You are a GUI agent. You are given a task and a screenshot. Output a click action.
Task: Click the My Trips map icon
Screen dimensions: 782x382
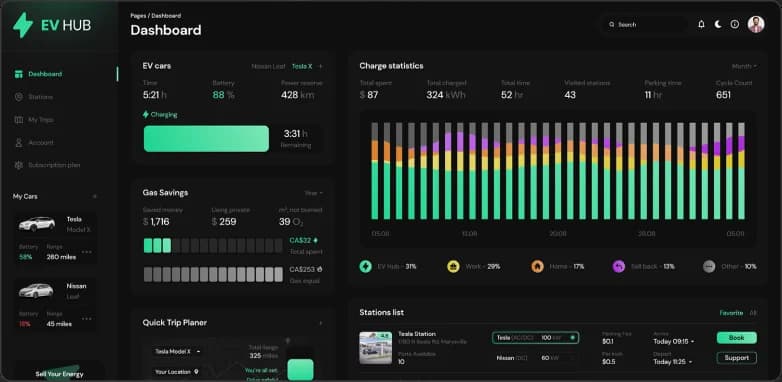tap(19, 120)
